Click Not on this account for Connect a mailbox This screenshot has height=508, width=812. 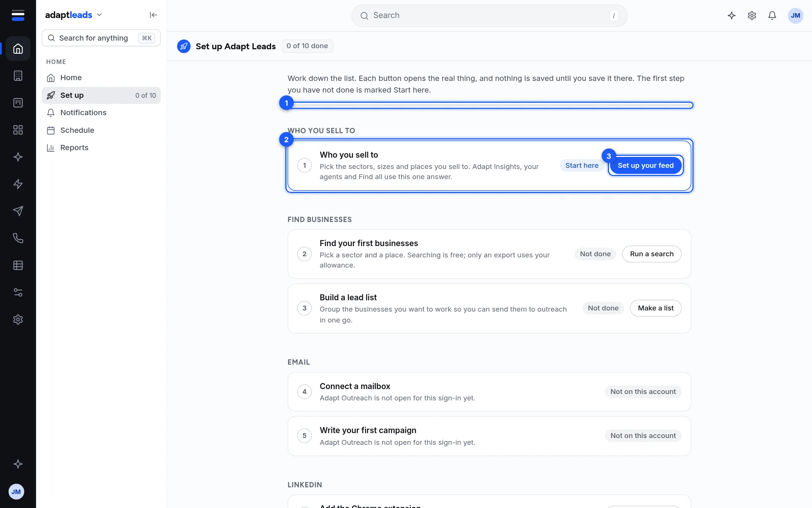[x=643, y=392]
